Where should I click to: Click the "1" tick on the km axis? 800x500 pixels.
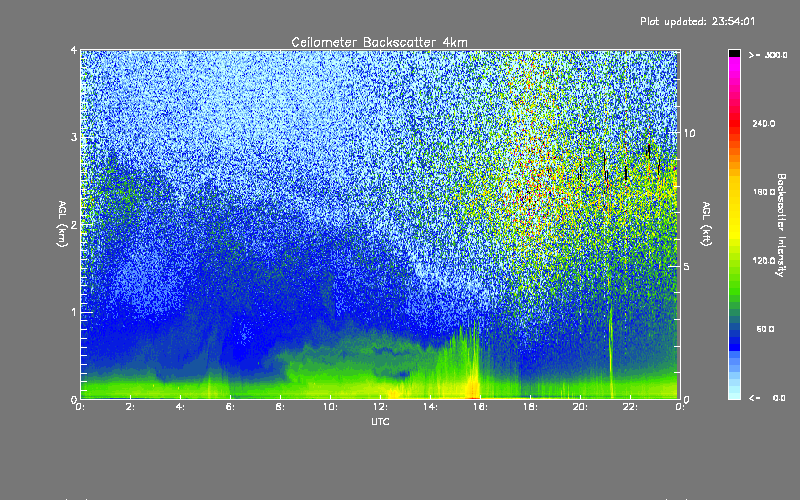tap(74, 312)
